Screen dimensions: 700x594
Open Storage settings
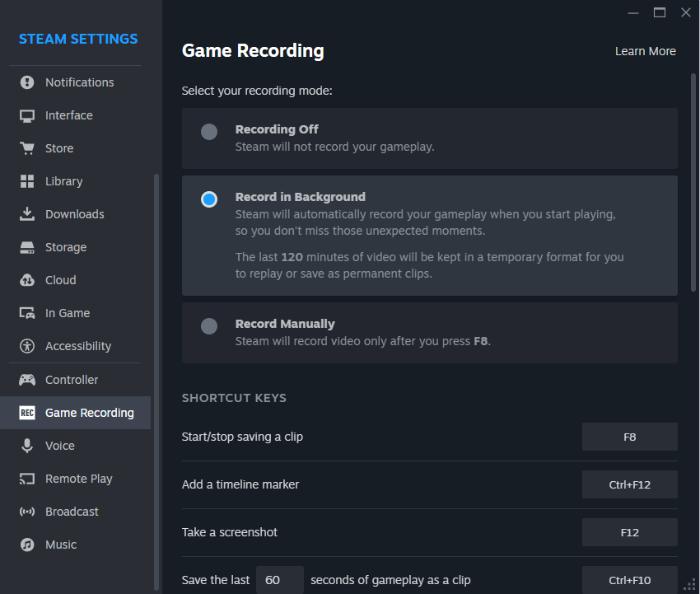pyautogui.click(x=76, y=247)
